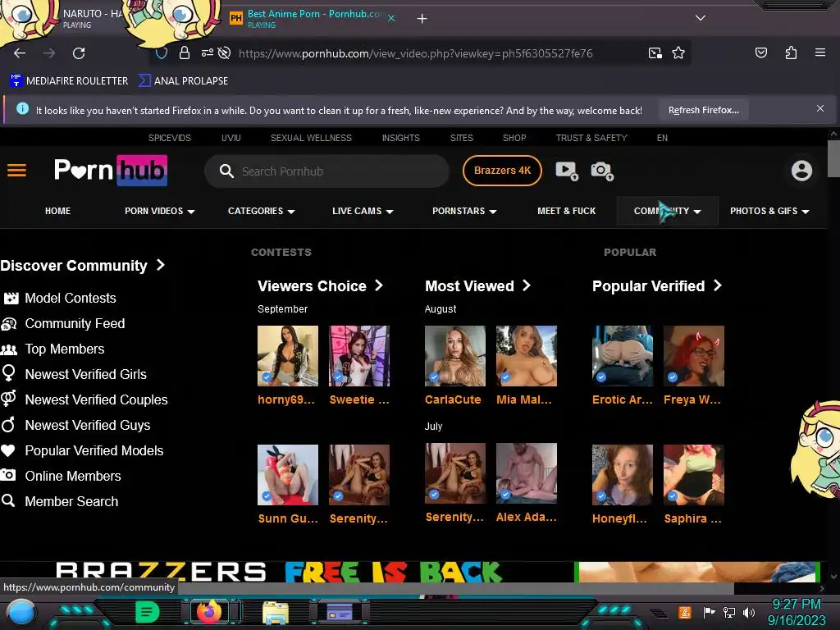Expand the LIVE CAMS dropdown

pos(363,211)
